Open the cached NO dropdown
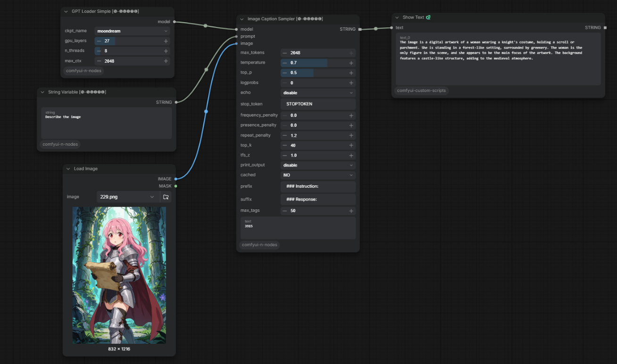Viewport: 617px width, 364px height. (318, 175)
